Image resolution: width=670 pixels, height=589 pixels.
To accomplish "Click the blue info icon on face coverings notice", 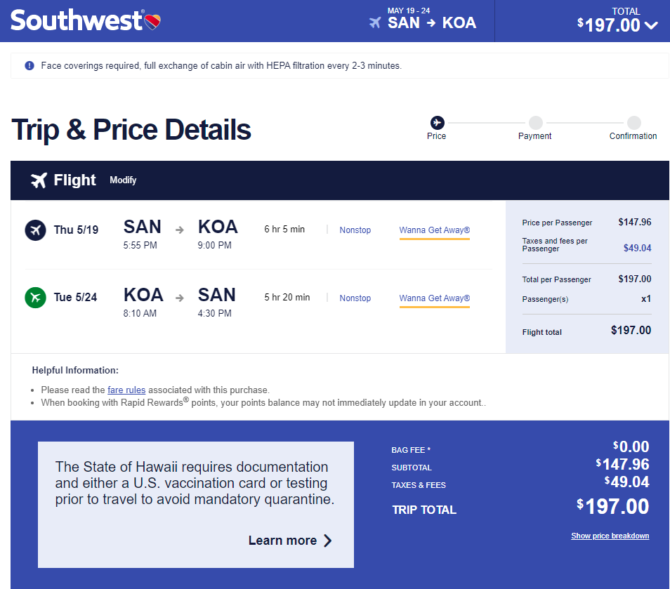I will click(29, 65).
